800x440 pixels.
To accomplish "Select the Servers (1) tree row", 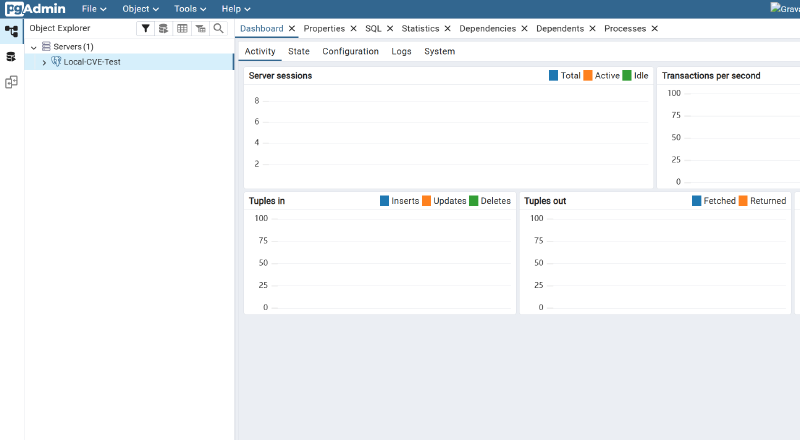I will coord(129,46).
